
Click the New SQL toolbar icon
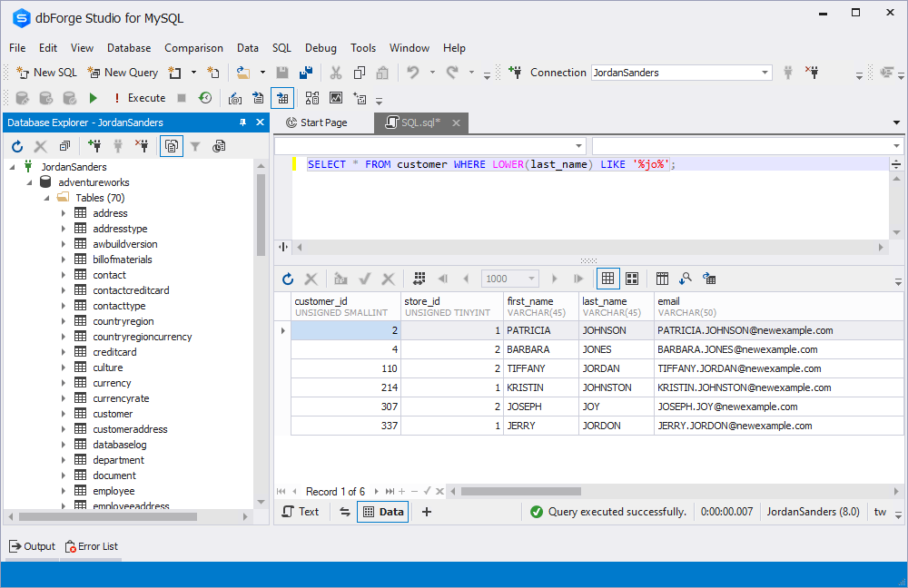coord(22,72)
